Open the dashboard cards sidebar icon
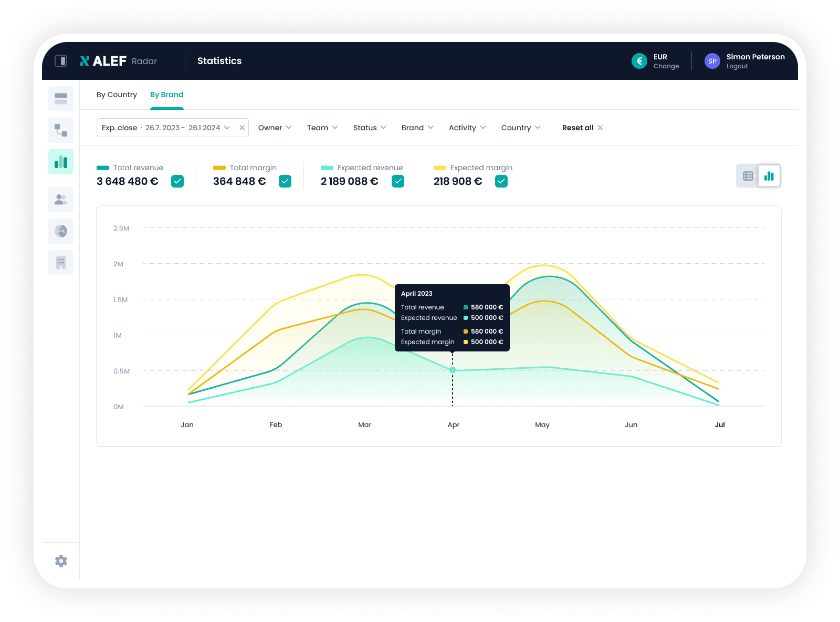This screenshot has height=622, width=840. coord(61,99)
